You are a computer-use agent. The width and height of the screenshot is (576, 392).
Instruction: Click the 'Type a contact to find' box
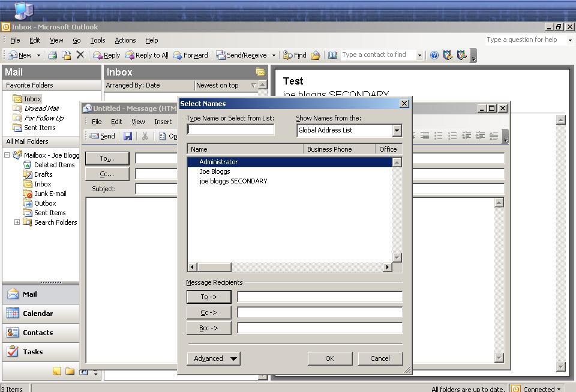pyautogui.click(x=378, y=55)
